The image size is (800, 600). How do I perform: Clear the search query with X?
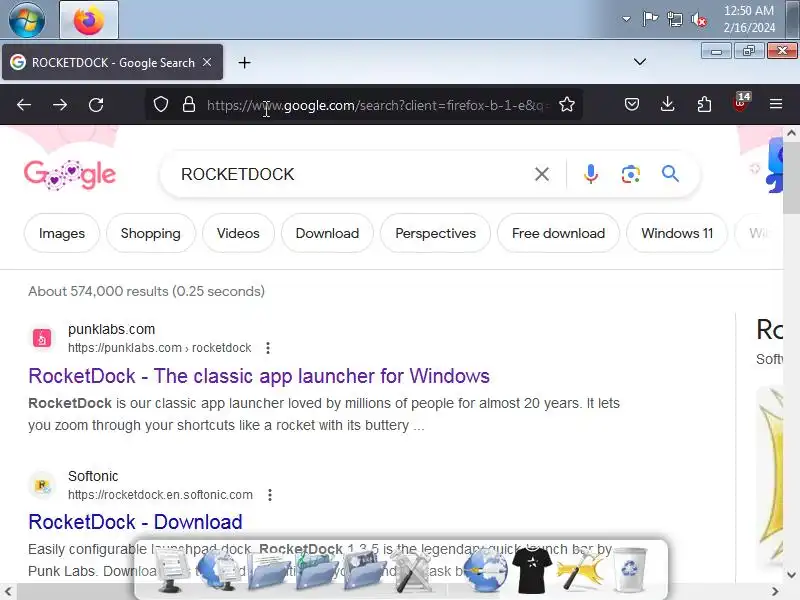coord(542,174)
